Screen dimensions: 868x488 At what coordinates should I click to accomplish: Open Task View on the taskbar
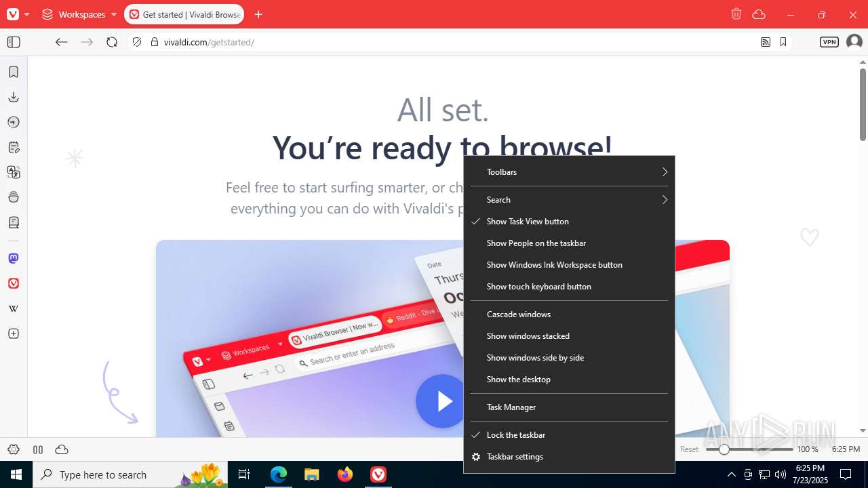pyautogui.click(x=244, y=474)
